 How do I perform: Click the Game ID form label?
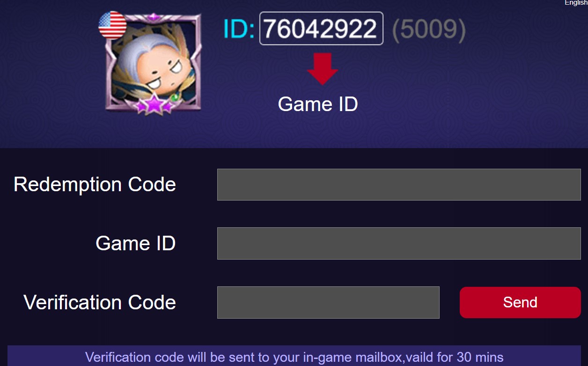point(136,243)
